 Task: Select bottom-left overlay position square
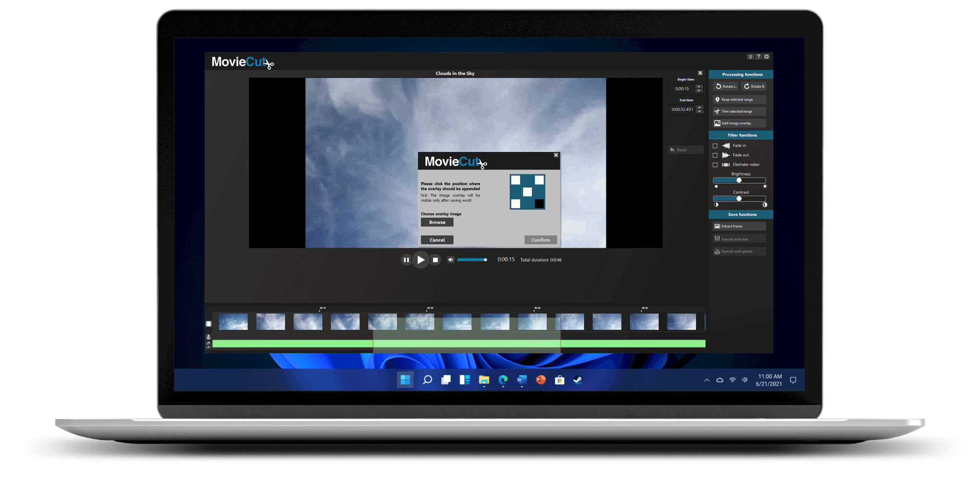[516, 204]
